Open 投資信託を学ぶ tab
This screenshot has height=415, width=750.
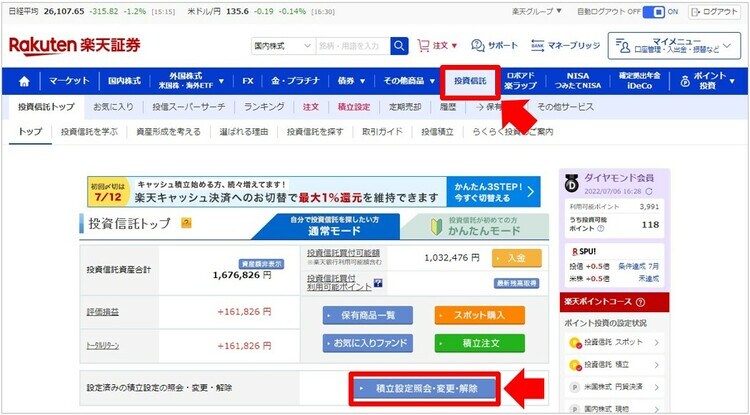[89, 131]
